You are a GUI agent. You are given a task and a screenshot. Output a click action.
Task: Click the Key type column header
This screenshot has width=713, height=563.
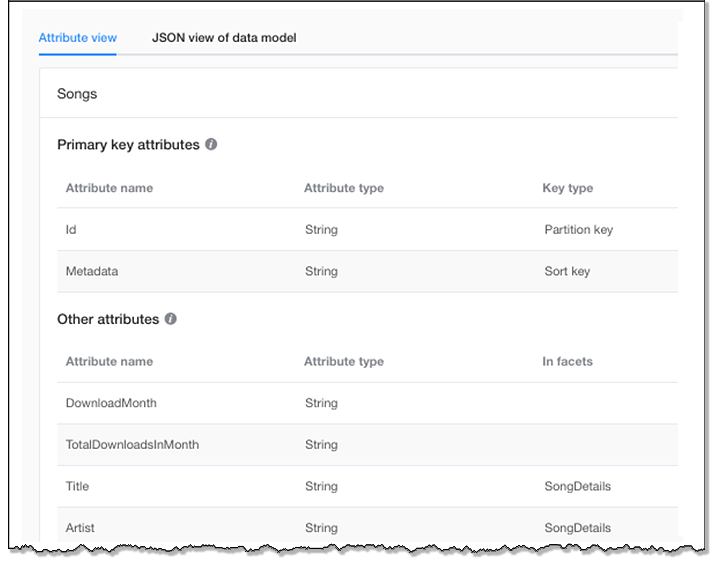(x=567, y=188)
